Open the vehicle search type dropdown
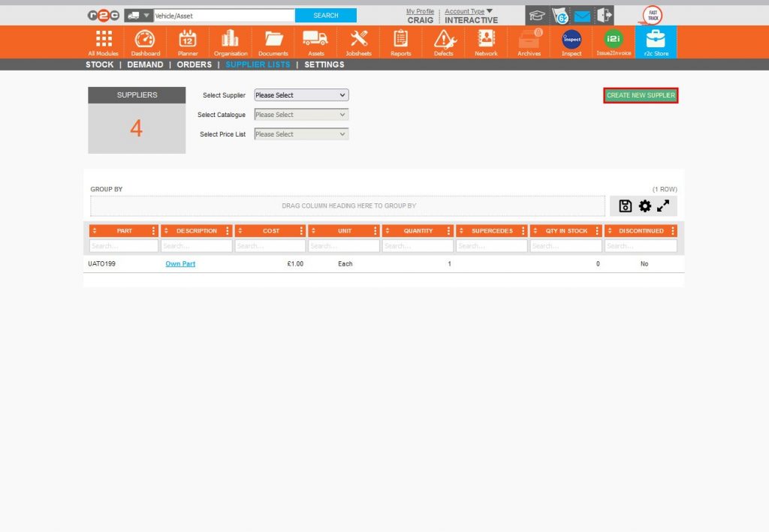The image size is (769, 532). point(138,15)
